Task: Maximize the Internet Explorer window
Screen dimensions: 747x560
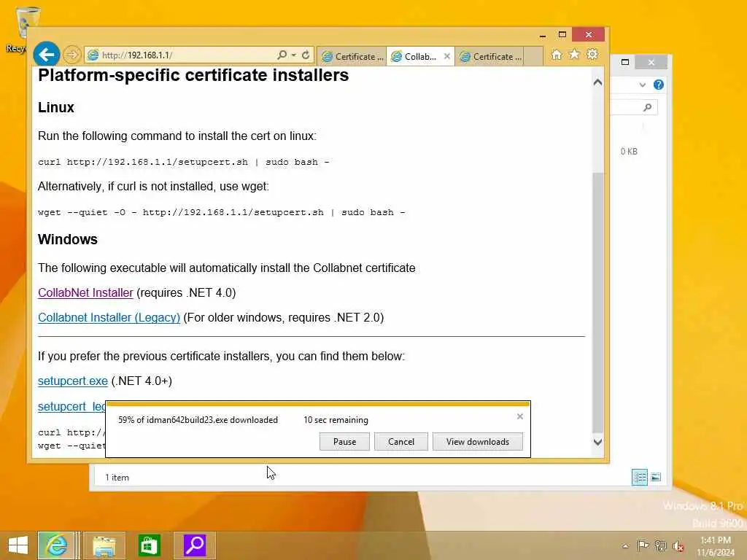Action: tap(562, 35)
